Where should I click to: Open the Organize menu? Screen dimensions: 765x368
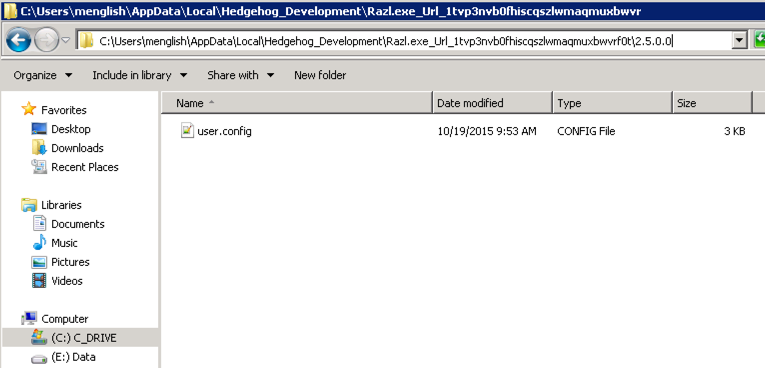(x=43, y=75)
